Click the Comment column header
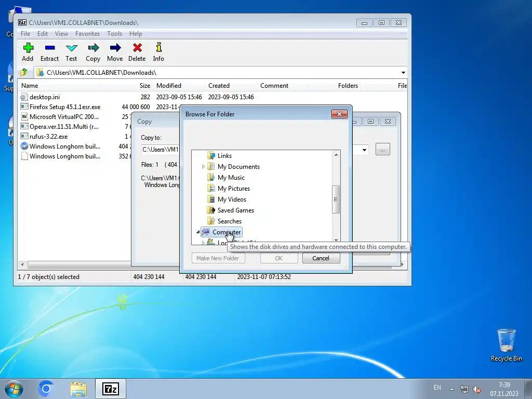The height and width of the screenshot is (399, 532). [x=283, y=86]
